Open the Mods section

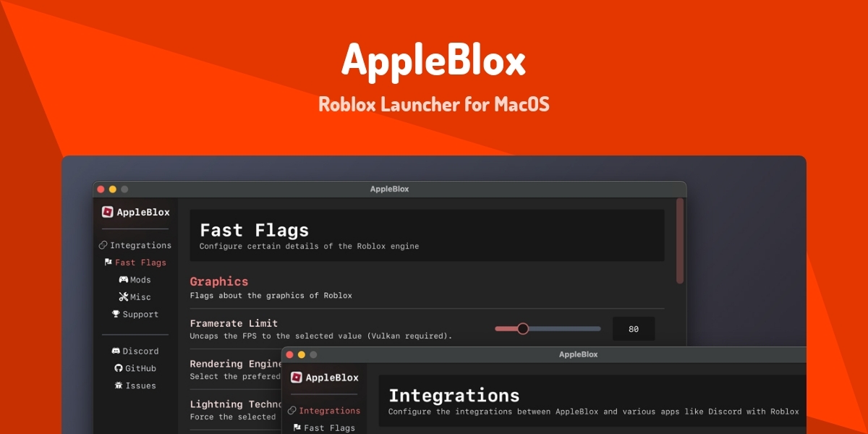[x=135, y=280]
